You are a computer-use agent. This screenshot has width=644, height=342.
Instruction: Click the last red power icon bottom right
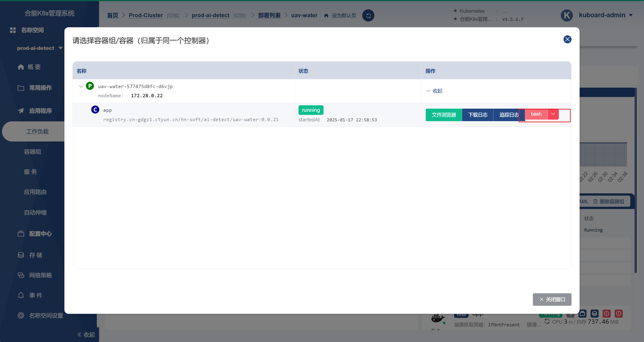pos(619,313)
